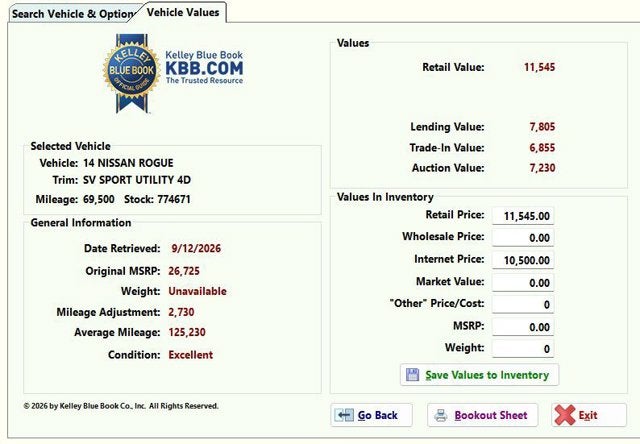Click the Retail Price input field
Screen dimensions: 640x444
[x=523, y=216]
